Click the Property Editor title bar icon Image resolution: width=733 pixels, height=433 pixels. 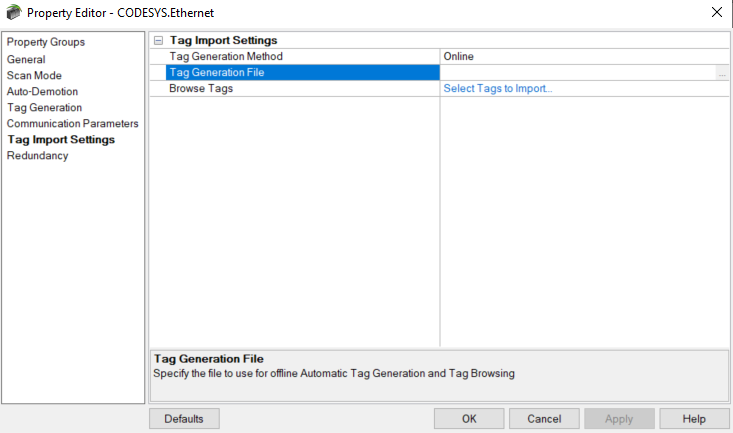tap(14, 13)
